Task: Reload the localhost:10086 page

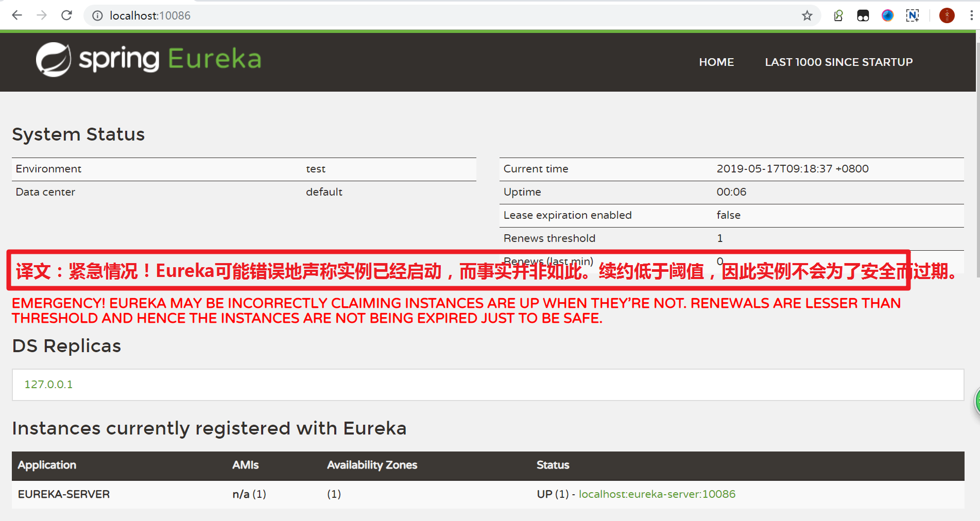Action: pos(66,15)
